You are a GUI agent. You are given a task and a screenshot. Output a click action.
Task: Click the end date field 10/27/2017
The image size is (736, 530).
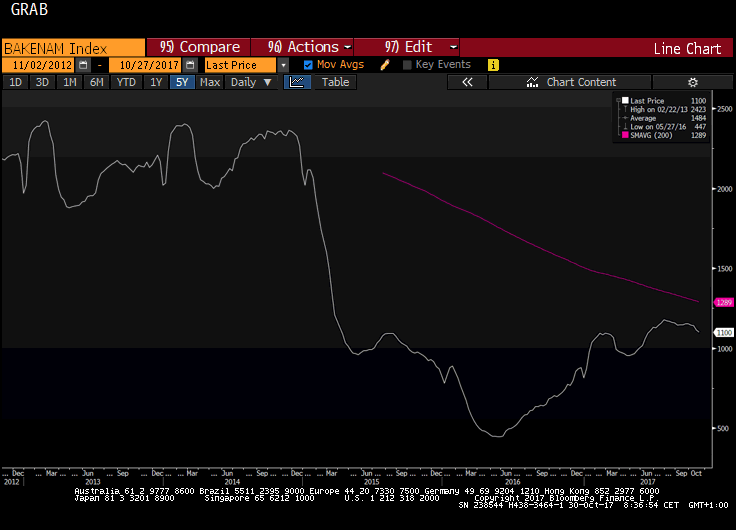click(146, 65)
